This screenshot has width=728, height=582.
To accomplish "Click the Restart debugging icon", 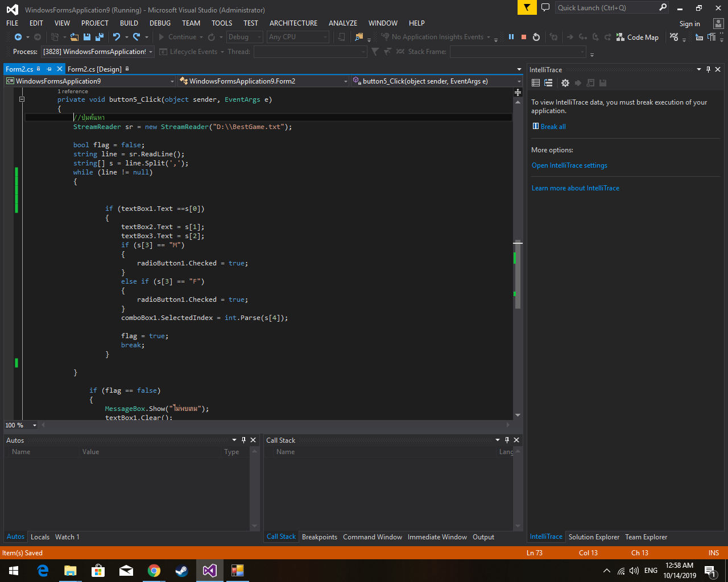I will [536, 37].
